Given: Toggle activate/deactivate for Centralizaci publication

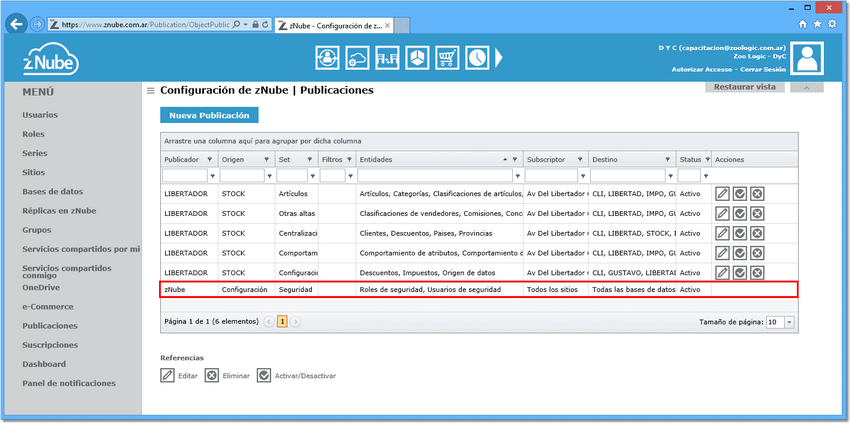Looking at the screenshot, I should coord(740,233).
